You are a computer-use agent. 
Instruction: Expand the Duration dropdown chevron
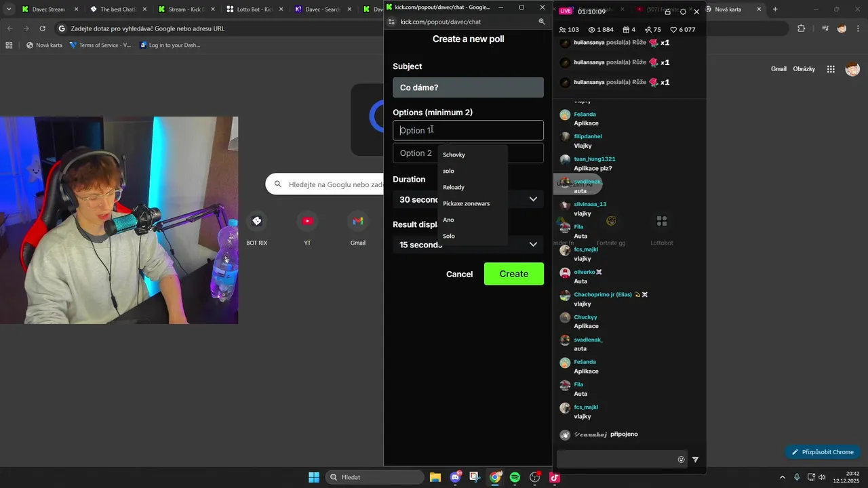(x=533, y=199)
